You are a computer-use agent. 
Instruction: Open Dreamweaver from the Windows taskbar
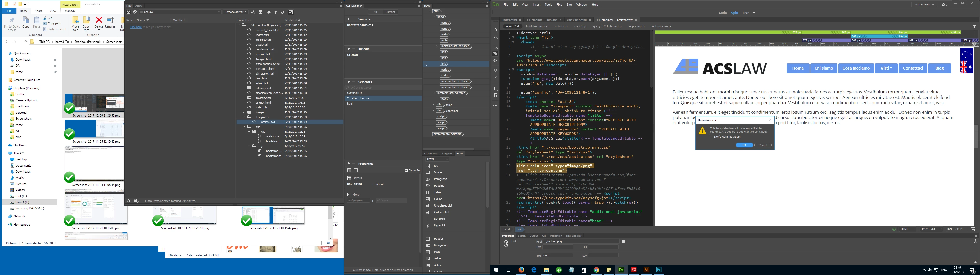coord(621,270)
